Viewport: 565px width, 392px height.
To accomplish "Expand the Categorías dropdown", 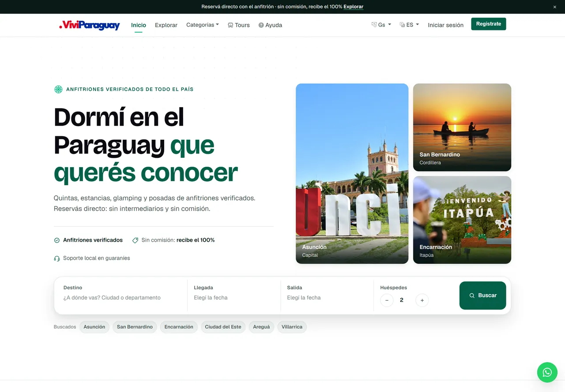I will (x=203, y=25).
